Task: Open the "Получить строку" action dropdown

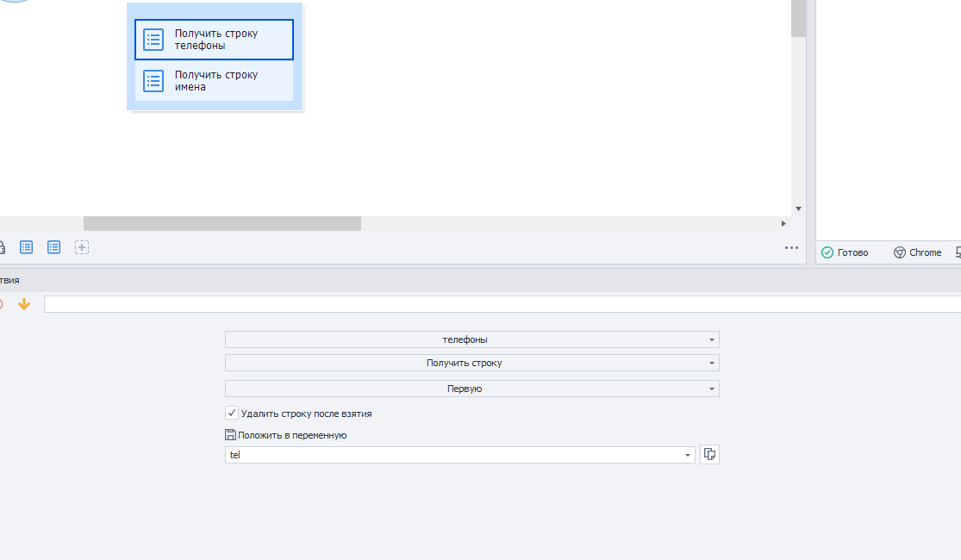Action: pos(472,363)
